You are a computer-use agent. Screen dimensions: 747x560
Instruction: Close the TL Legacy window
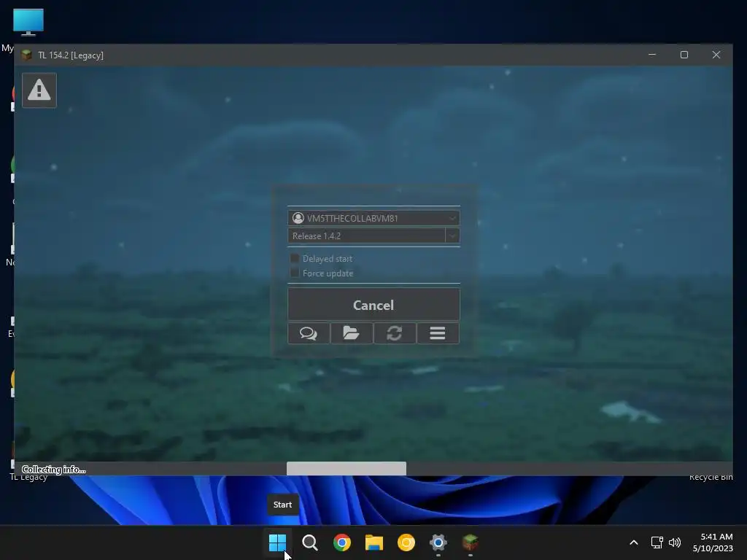pyautogui.click(x=716, y=55)
